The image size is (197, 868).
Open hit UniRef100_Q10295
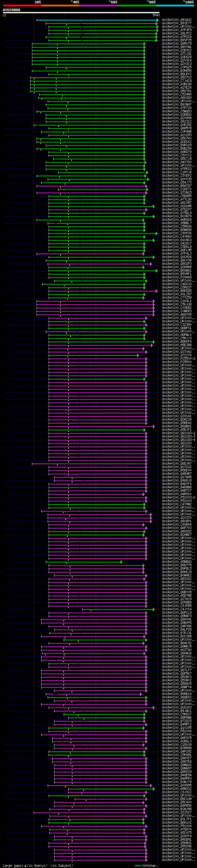(176, 728)
